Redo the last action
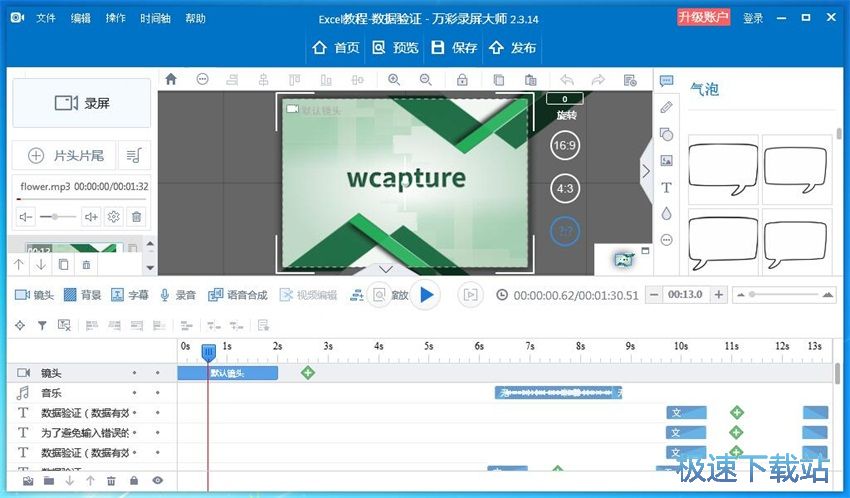The height and width of the screenshot is (498, 850). coord(598,80)
